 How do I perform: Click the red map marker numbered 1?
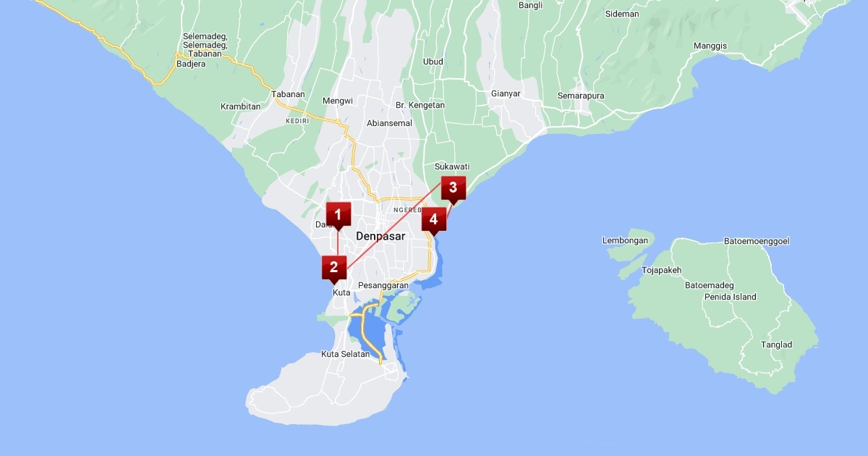[x=338, y=215]
